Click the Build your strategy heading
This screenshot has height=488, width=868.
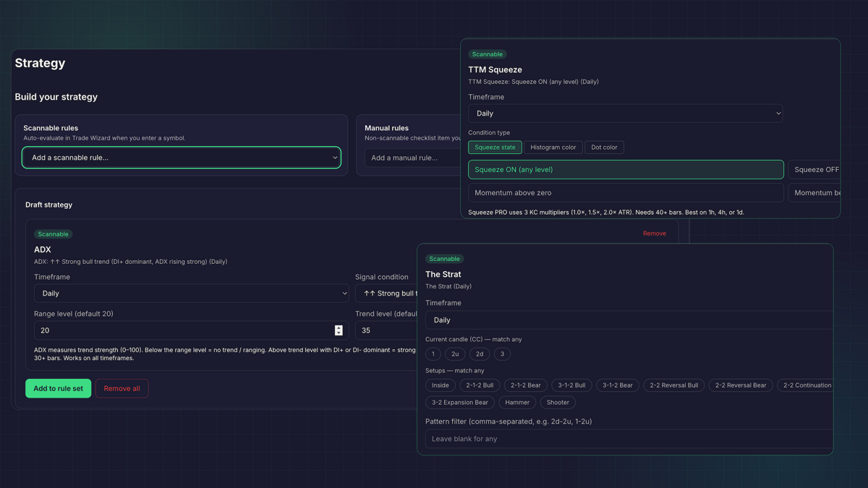[56, 97]
